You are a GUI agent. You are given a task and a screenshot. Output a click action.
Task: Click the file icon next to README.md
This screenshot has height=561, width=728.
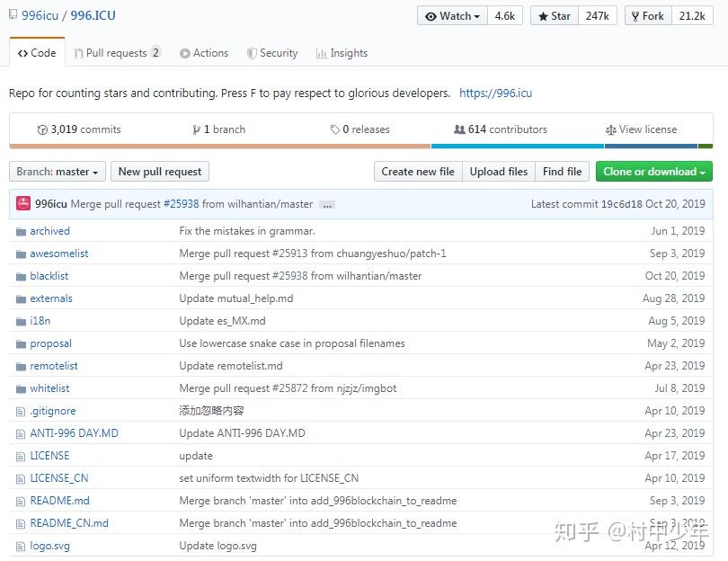click(21, 501)
